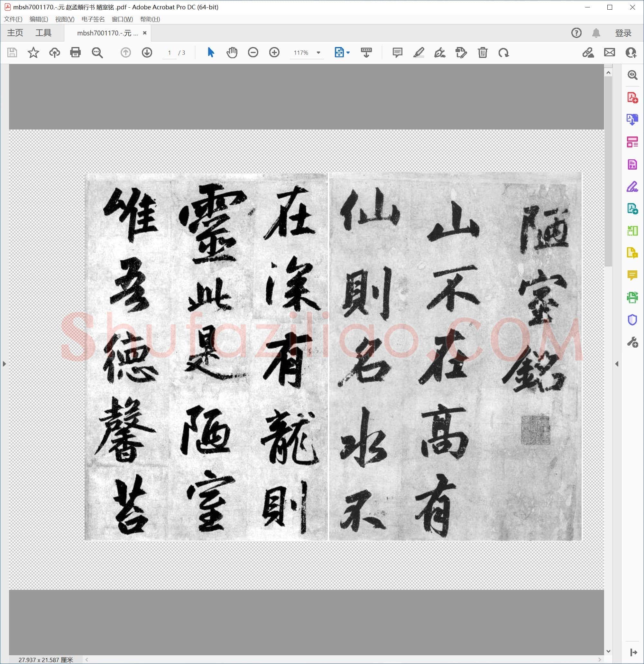Go to next page with down arrow

147,52
